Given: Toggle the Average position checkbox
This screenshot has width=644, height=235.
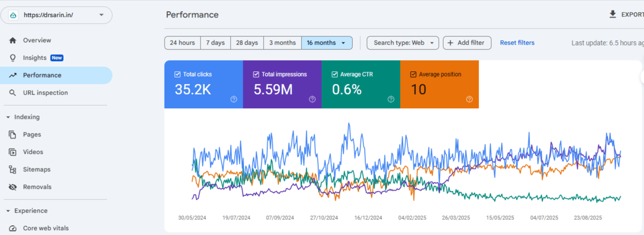Looking at the screenshot, I should point(413,74).
